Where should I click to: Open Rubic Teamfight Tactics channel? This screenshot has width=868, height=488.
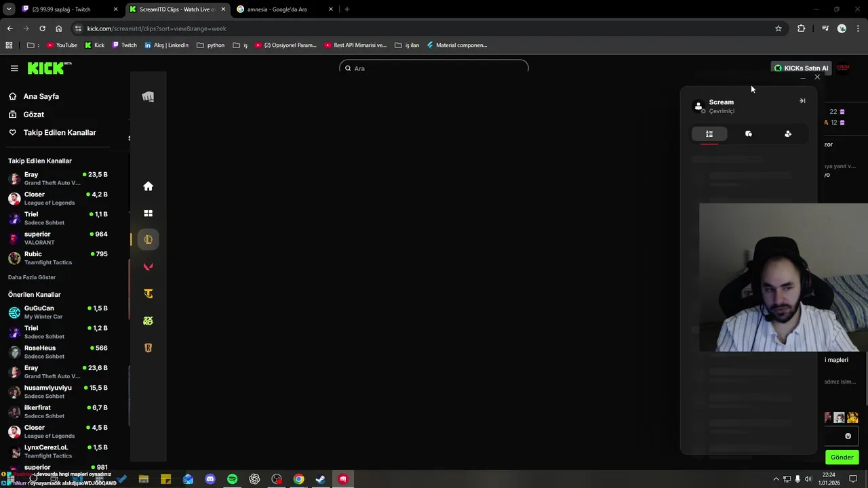pos(58,258)
